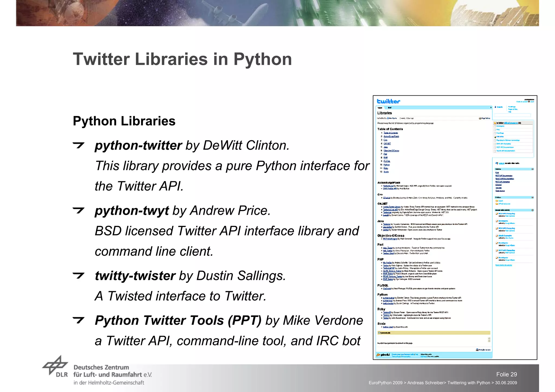Click 'Python Twitter Tools (PPT)' entry
The height and width of the screenshot is (392, 555).
178,320
